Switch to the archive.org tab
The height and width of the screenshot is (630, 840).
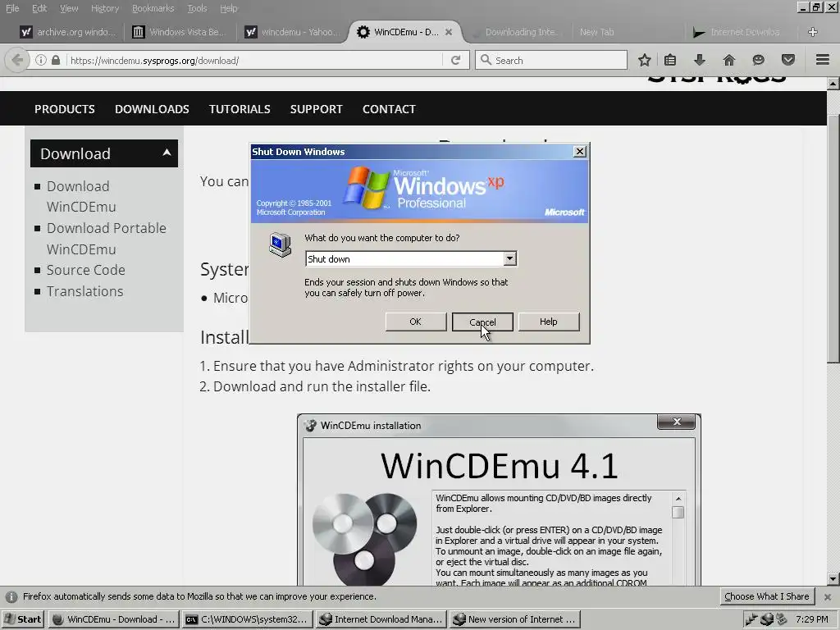(68, 32)
